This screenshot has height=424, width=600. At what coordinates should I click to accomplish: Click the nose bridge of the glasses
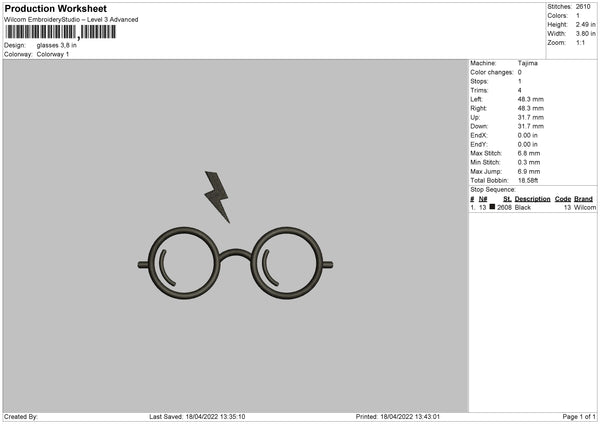tap(235, 254)
